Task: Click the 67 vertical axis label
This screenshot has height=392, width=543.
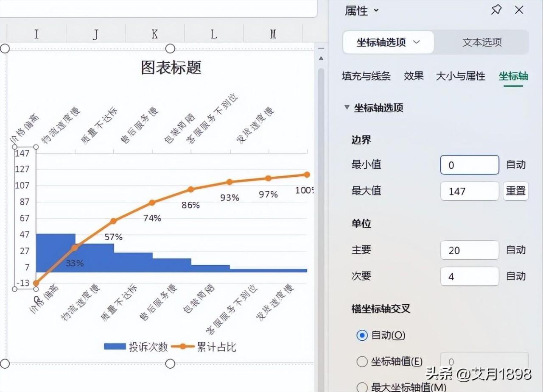Action: coord(25,218)
